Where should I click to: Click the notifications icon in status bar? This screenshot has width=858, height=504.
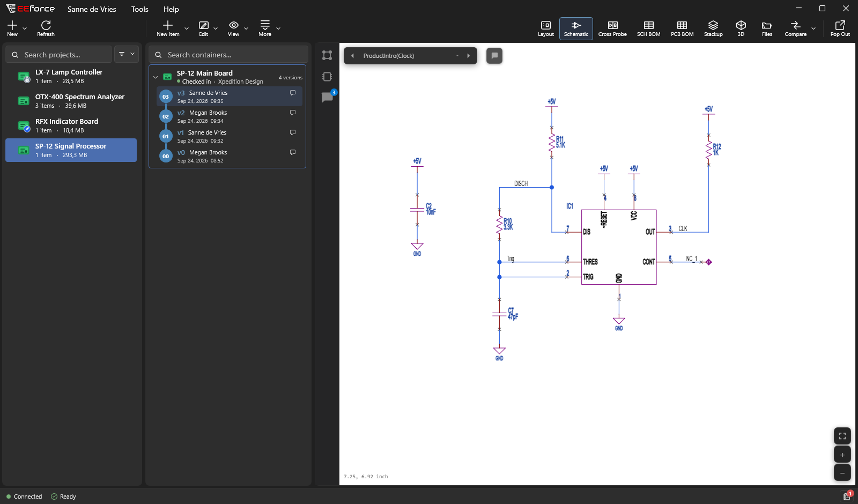pyautogui.click(x=847, y=496)
